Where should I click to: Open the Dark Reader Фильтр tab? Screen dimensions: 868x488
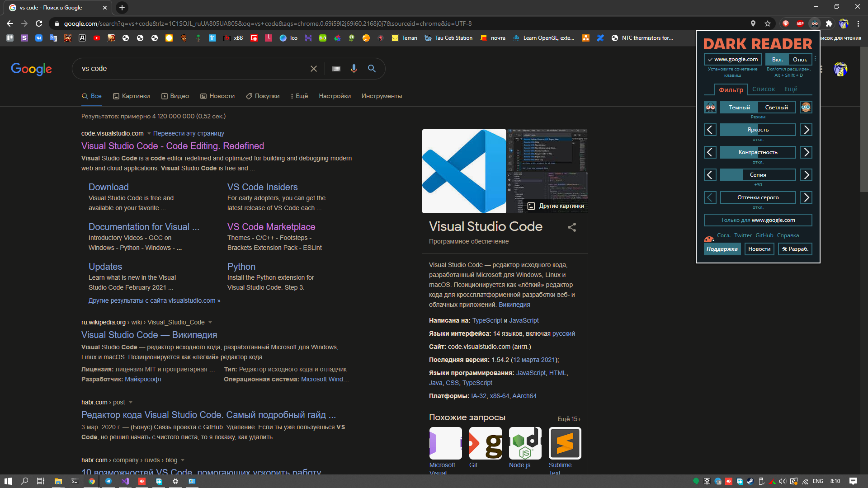731,89
